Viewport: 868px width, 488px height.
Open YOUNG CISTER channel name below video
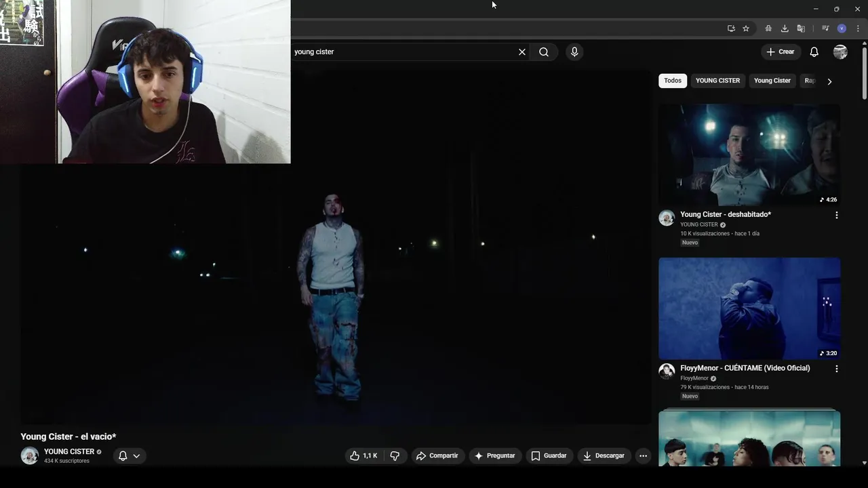click(x=69, y=451)
